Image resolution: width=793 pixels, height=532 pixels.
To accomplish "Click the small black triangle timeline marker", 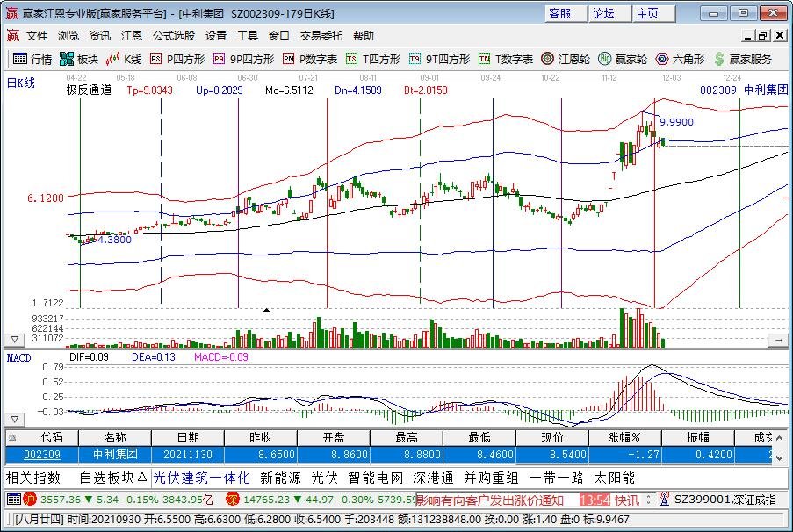I will 266,310.
